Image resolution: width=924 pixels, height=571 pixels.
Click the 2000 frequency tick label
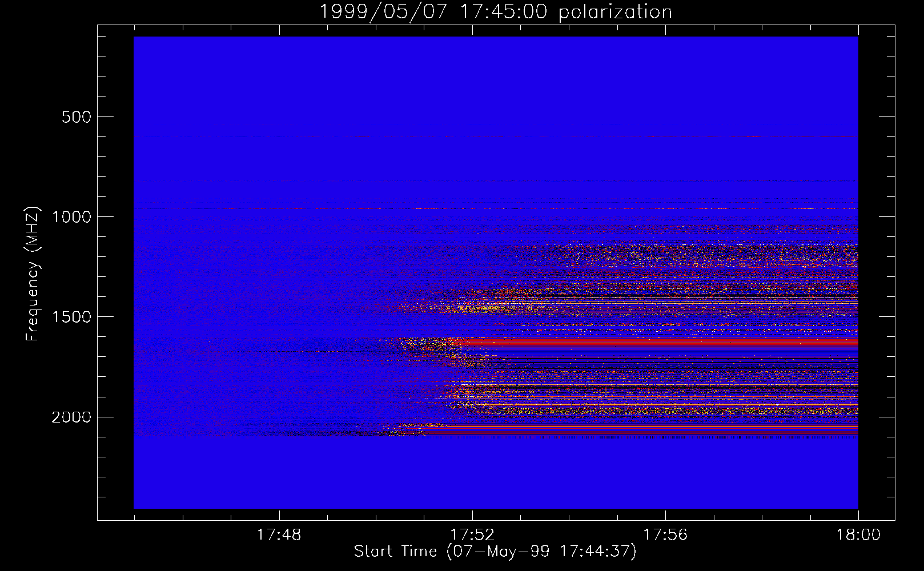coord(71,417)
